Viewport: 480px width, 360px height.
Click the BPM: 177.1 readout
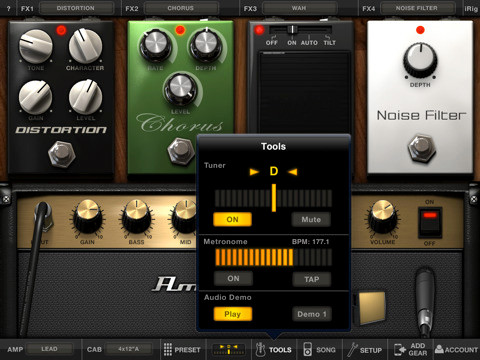click(x=311, y=242)
